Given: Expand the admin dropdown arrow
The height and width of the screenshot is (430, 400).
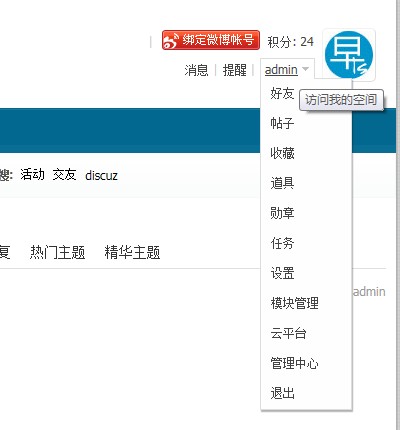Looking at the screenshot, I should [x=305, y=69].
